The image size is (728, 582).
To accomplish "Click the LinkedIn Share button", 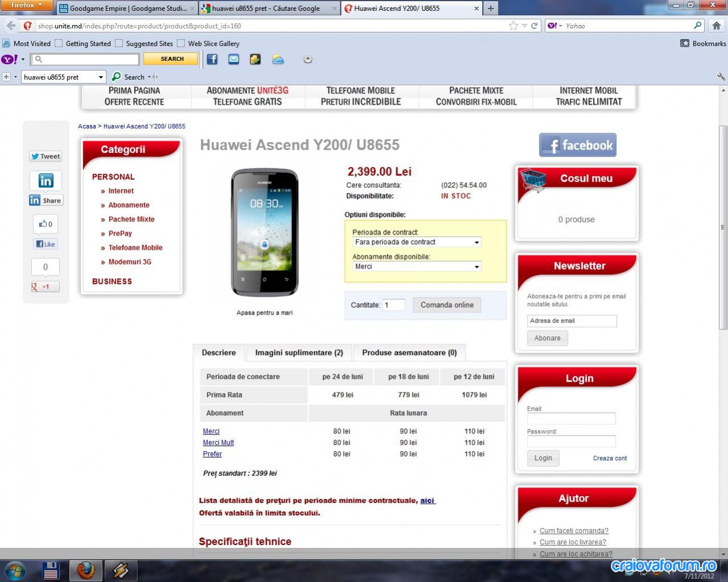I will click(x=46, y=200).
